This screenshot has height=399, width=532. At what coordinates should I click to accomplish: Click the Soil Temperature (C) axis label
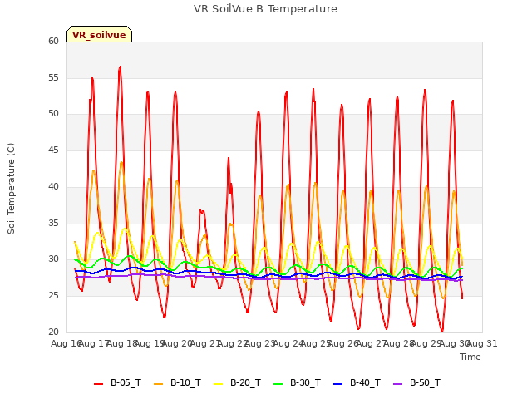click(11, 189)
